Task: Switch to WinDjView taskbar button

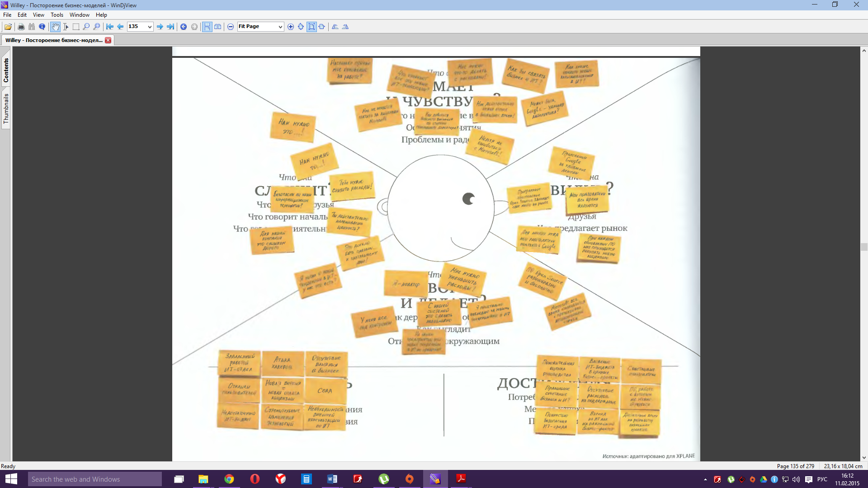Action: (x=435, y=479)
